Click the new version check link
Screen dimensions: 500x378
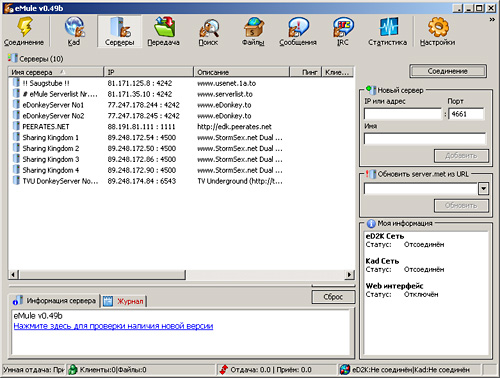(x=113, y=326)
